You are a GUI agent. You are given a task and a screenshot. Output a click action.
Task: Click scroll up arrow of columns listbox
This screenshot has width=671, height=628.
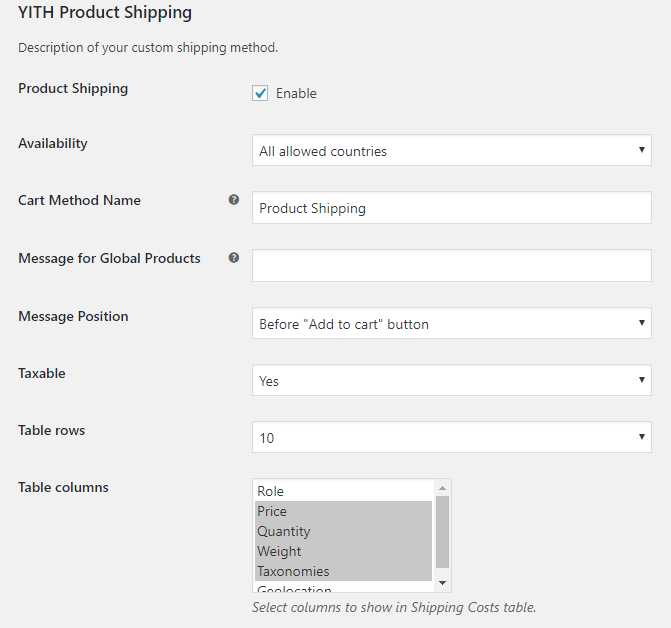pyautogui.click(x=443, y=487)
